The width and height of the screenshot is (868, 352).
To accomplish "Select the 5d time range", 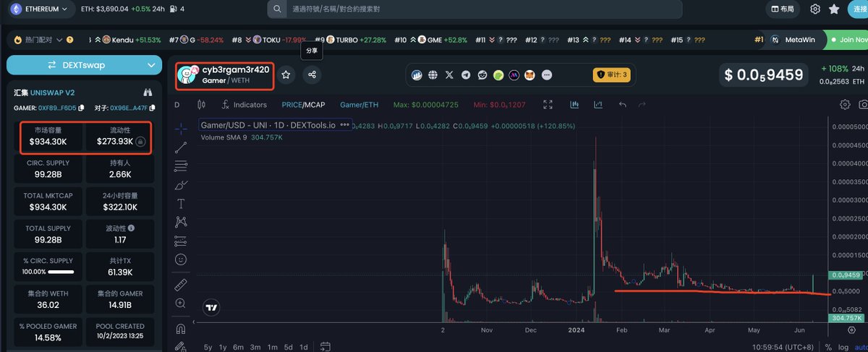I will 289,347.
